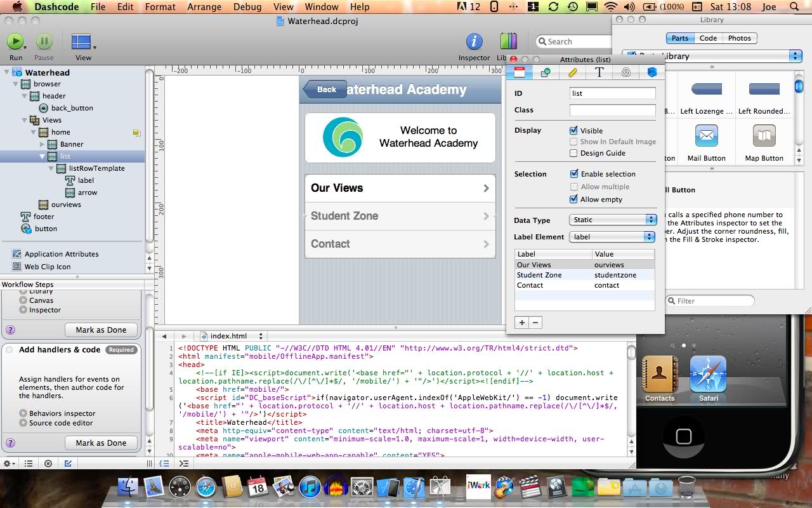Open the Arrange menu
This screenshot has height=508, width=812.
[x=204, y=7]
